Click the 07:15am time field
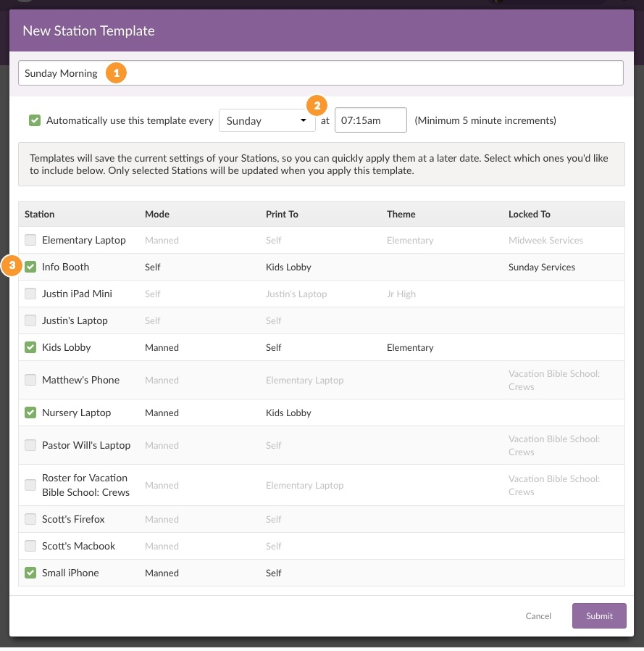The width and height of the screenshot is (644, 651). point(371,120)
